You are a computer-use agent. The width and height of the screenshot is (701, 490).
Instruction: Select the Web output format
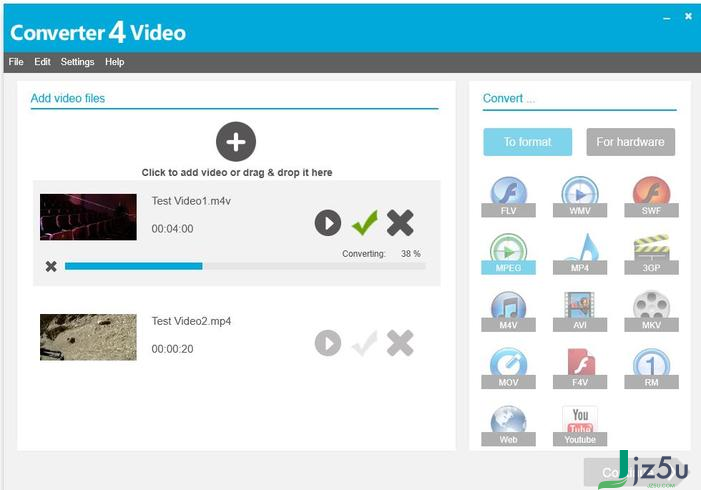point(508,425)
